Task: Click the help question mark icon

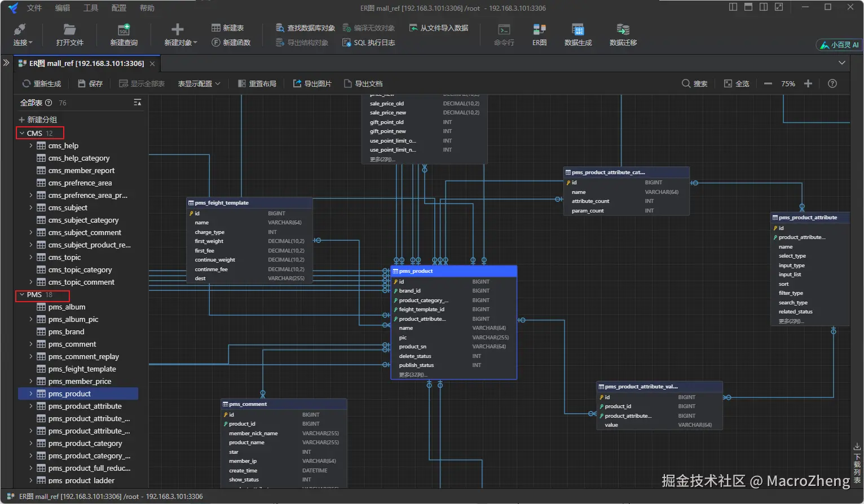Action: (x=832, y=83)
